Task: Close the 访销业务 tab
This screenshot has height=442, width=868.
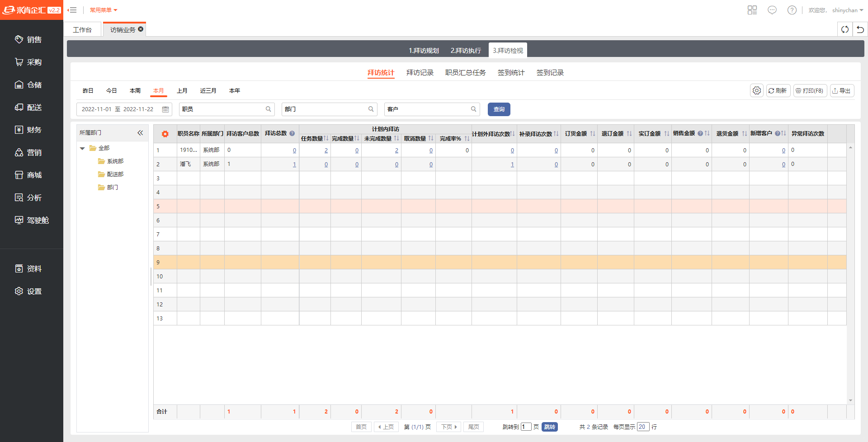Action: [141, 29]
